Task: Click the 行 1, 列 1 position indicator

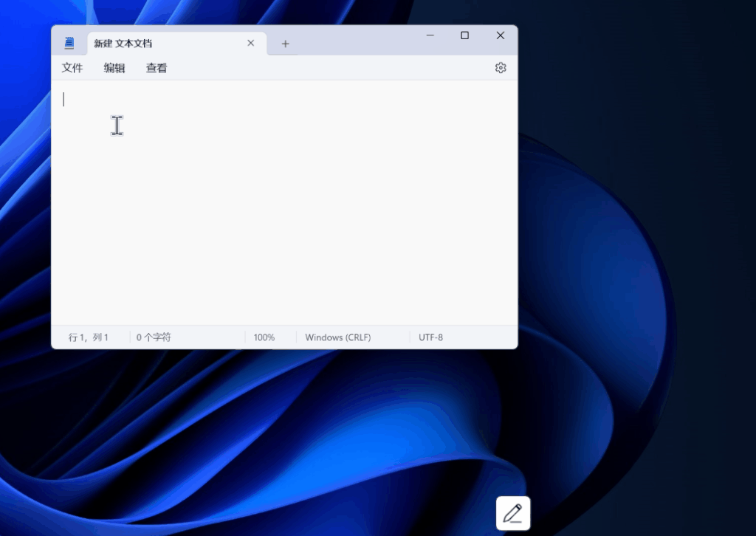Action: pos(89,337)
